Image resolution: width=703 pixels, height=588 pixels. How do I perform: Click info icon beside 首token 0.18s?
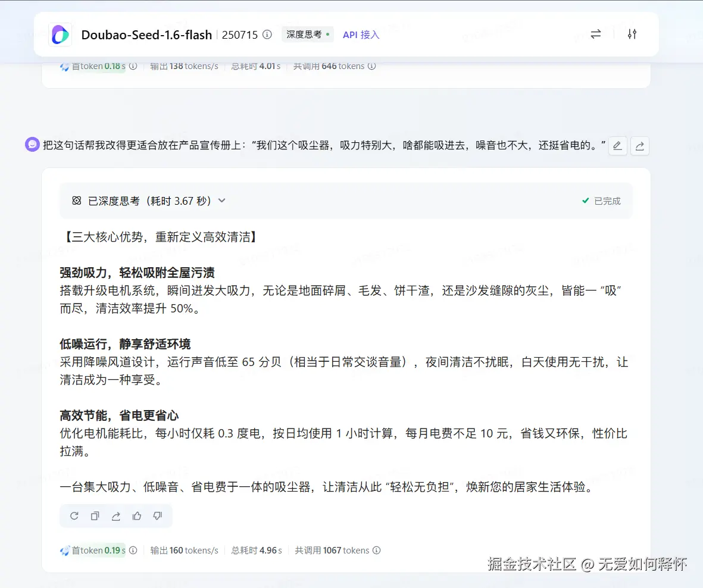click(x=133, y=66)
